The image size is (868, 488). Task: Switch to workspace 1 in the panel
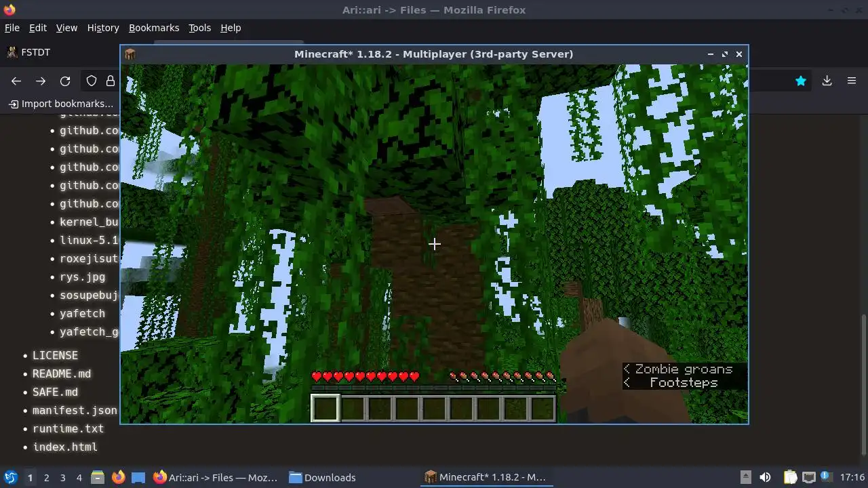tap(30, 477)
